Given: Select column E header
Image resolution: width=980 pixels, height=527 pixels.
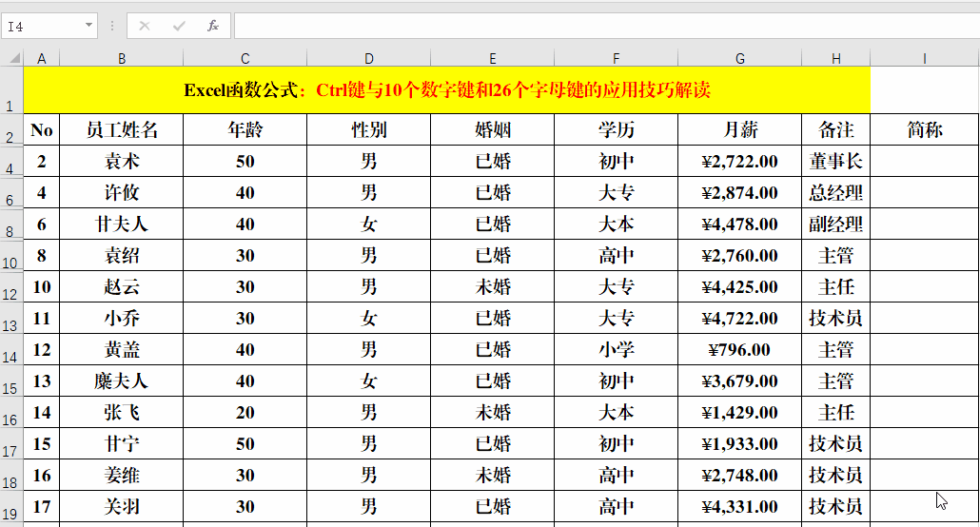Looking at the screenshot, I should click(x=493, y=59).
